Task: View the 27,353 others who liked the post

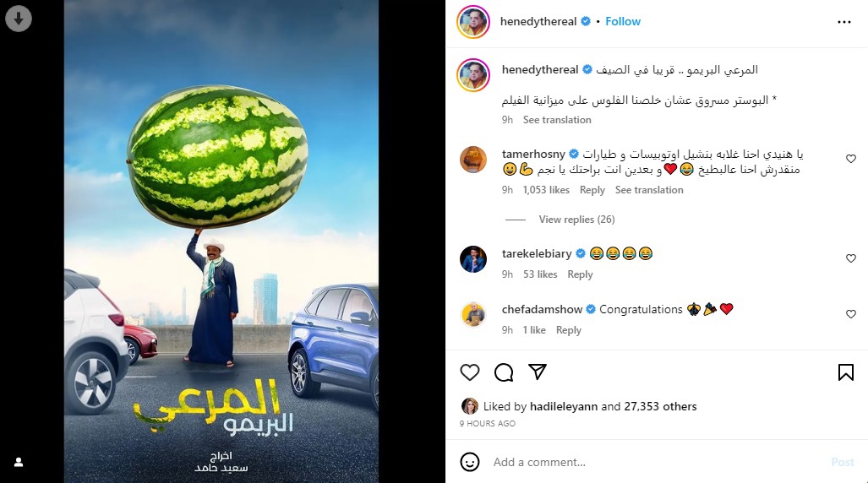Action: tap(660, 407)
